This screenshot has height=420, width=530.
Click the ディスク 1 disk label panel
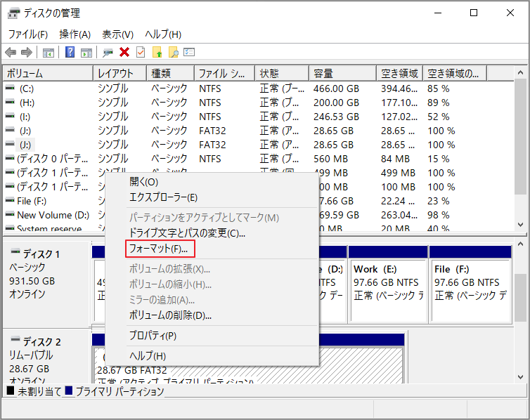point(46,284)
